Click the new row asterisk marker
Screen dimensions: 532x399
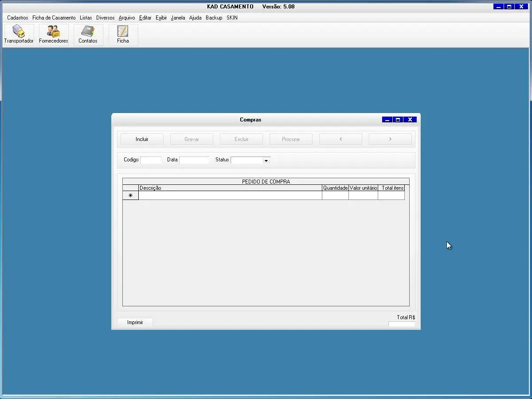[130, 196]
